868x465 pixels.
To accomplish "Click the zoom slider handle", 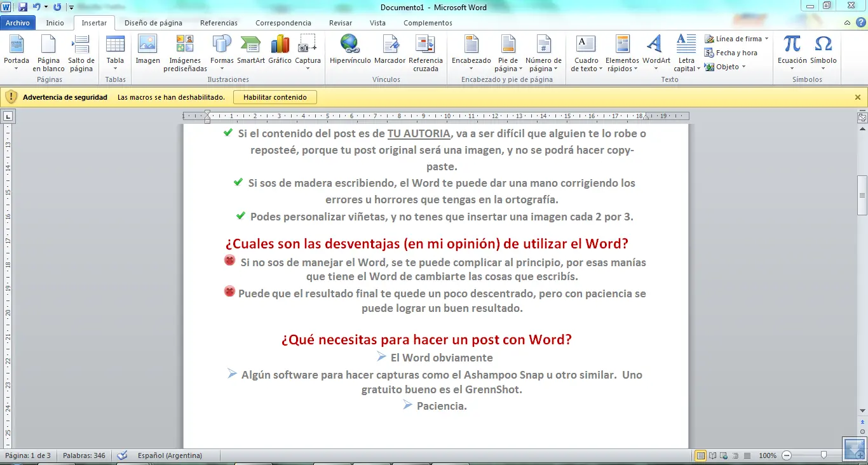I will [x=824, y=455].
